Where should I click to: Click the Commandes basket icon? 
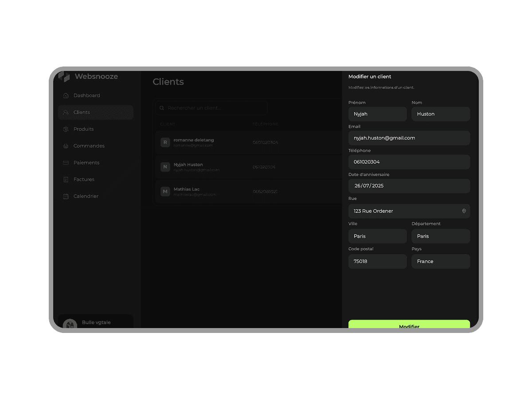point(66,146)
